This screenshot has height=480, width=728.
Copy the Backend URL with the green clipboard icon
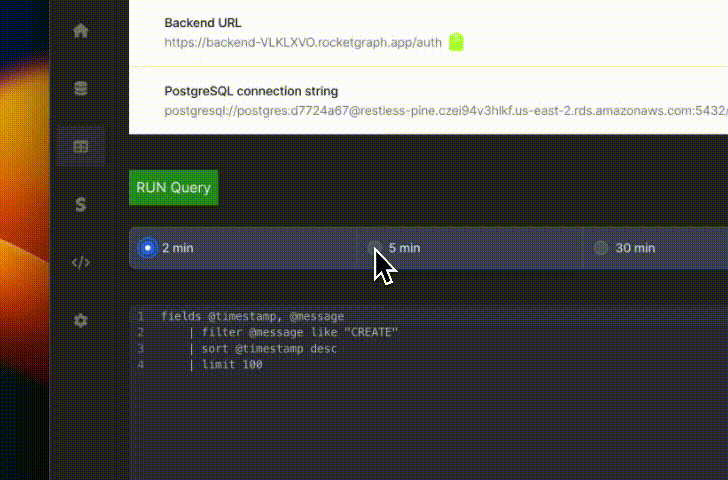pos(456,42)
